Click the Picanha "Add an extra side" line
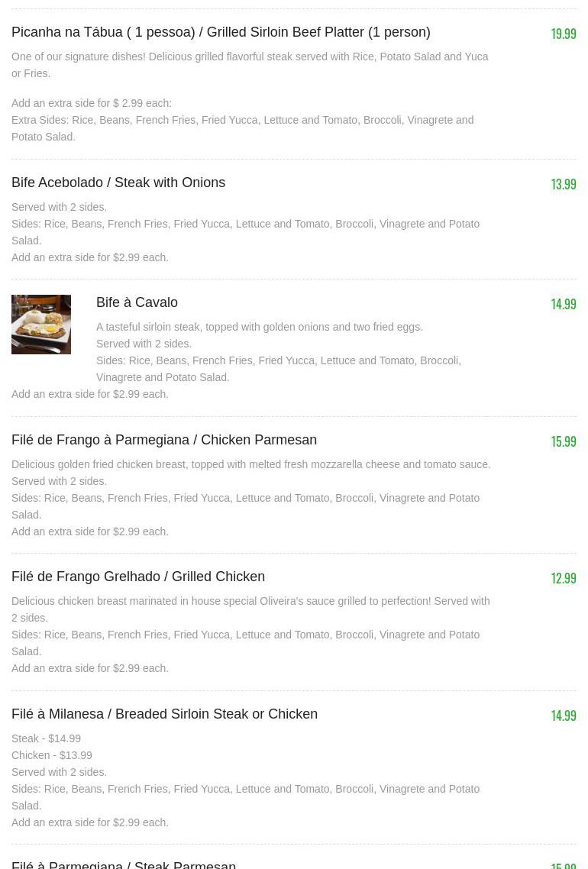 coord(92,103)
